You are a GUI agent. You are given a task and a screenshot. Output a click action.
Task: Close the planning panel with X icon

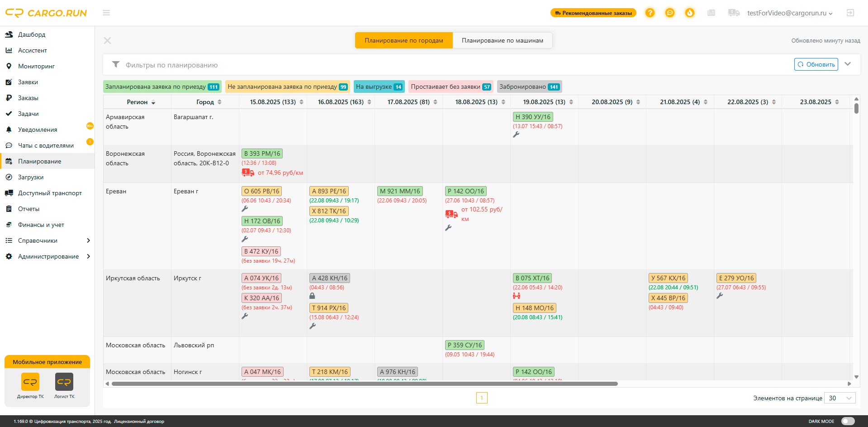tap(107, 41)
